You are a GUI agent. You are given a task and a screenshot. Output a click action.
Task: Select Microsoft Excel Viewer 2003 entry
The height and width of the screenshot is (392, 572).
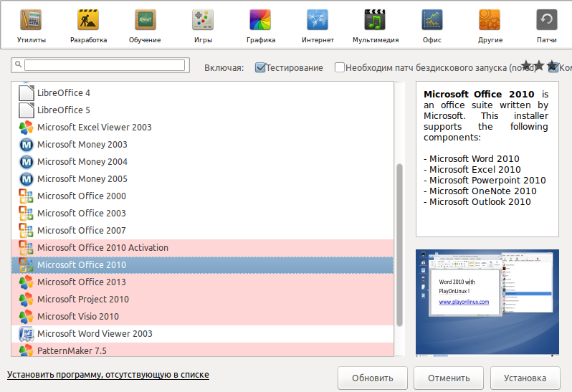tap(202, 128)
